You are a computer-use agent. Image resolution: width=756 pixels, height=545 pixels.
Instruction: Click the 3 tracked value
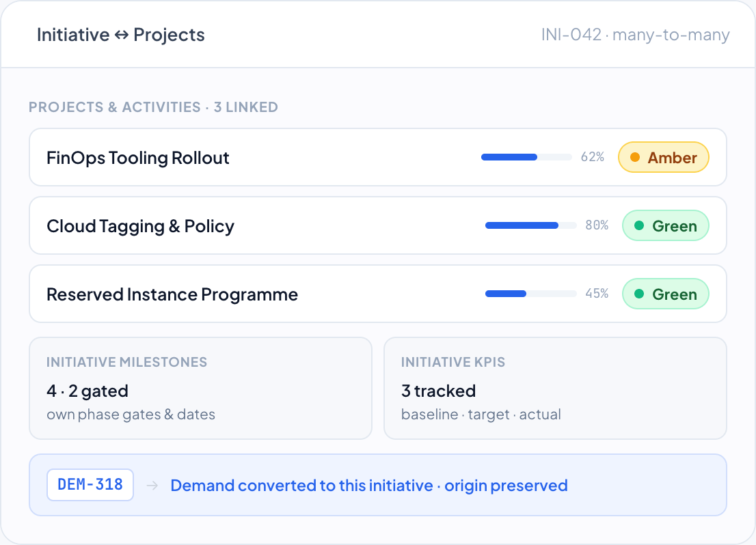click(x=438, y=391)
